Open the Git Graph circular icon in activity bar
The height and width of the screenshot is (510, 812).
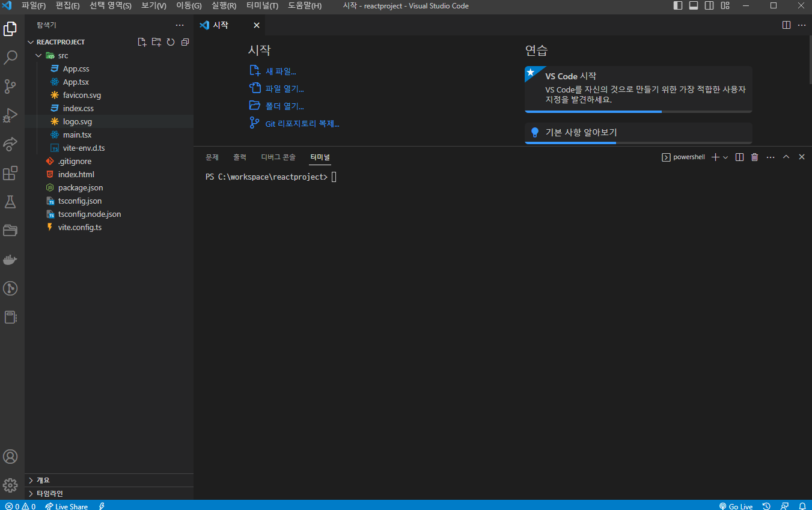click(x=10, y=288)
